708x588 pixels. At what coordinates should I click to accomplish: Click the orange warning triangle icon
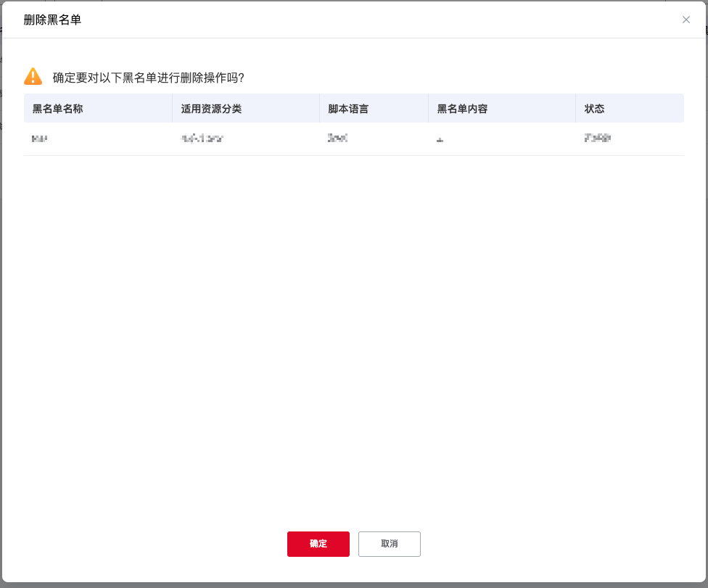(33, 77)
